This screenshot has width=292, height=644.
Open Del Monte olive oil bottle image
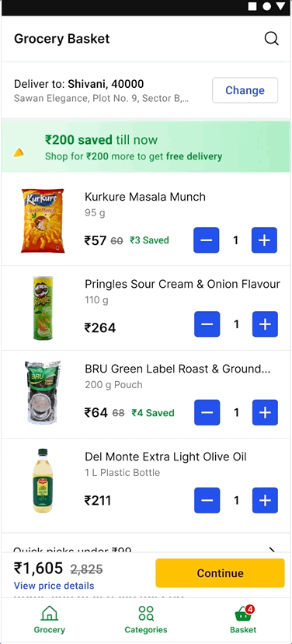click(x=43, y=481)
